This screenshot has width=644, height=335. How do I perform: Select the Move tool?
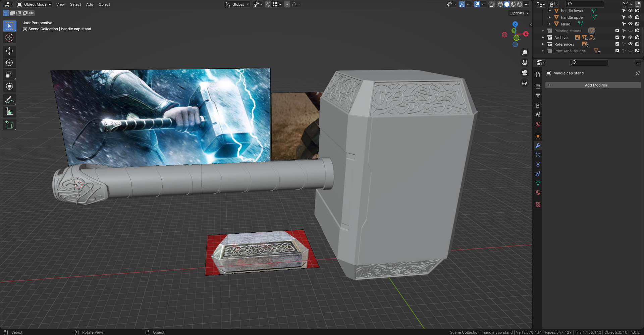click(9, 51)
